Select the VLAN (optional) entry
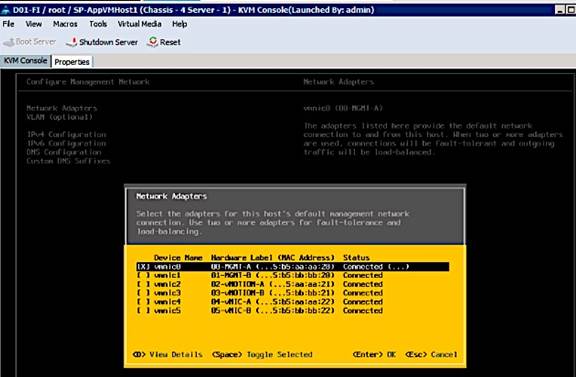 (60, 117)
